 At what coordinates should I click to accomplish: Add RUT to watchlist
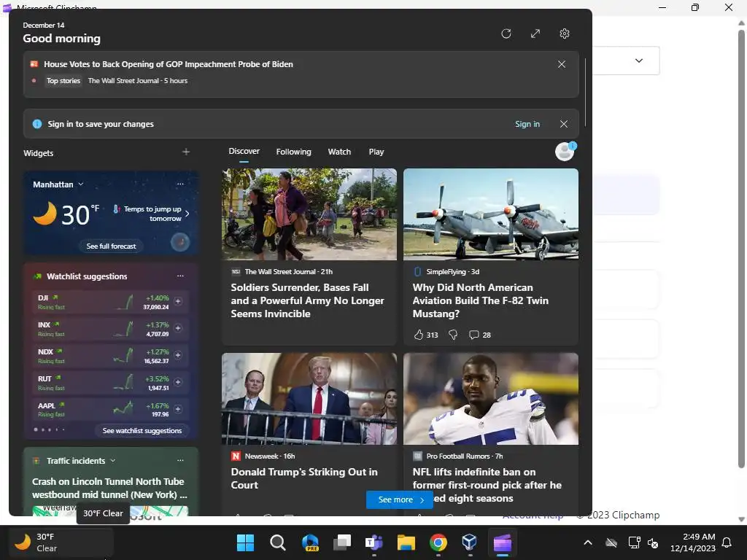(178, 382)
